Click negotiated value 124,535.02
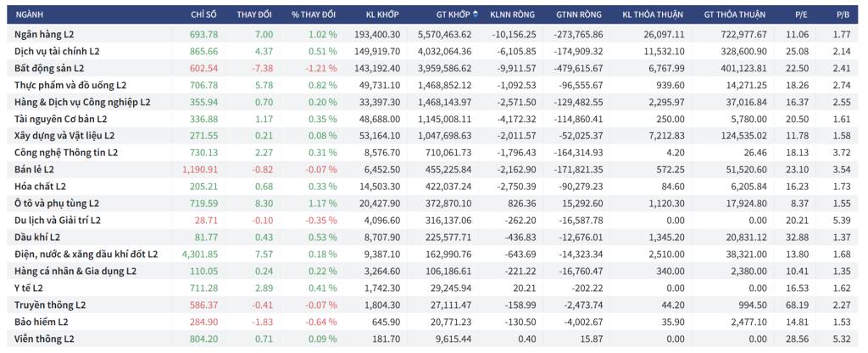The height and width of the screenshot is (353, 868). (743, 136)
